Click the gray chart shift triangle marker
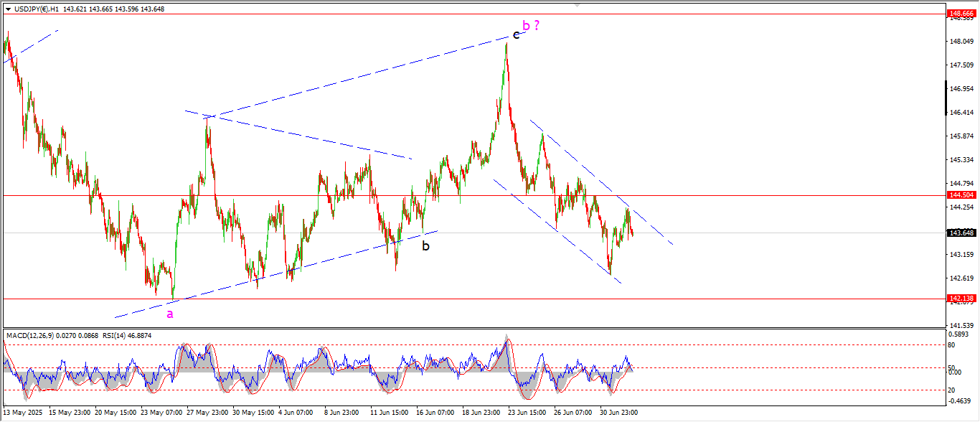980x422 pixels. coord(577,4)
